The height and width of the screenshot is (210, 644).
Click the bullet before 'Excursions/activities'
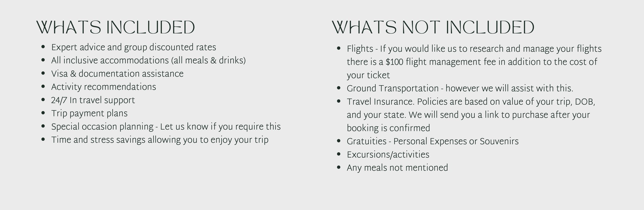[x=339, y=154]
